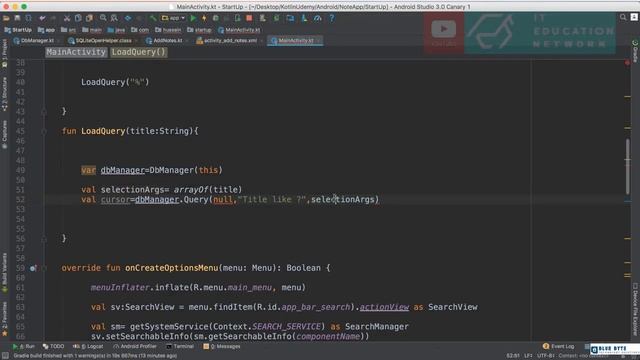Open the Terminal tool window
This screenshot has width=640, height=360.
[180, 347]
